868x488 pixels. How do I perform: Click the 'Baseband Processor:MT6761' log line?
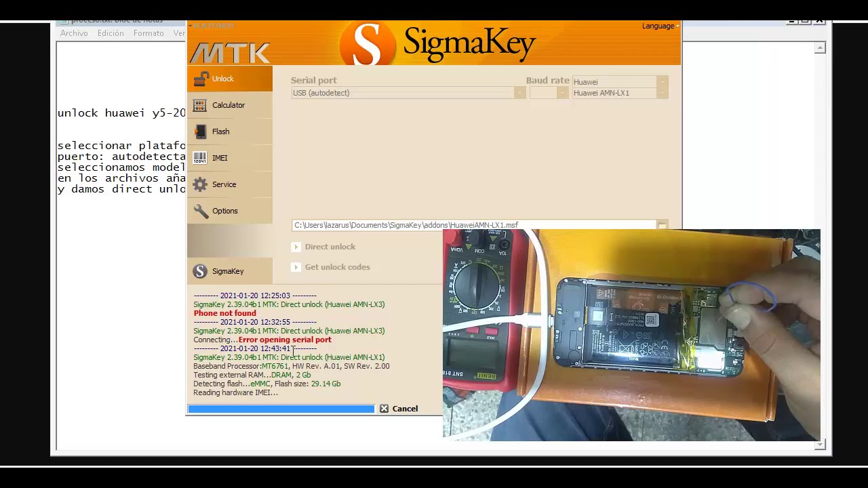coord(291,366)
